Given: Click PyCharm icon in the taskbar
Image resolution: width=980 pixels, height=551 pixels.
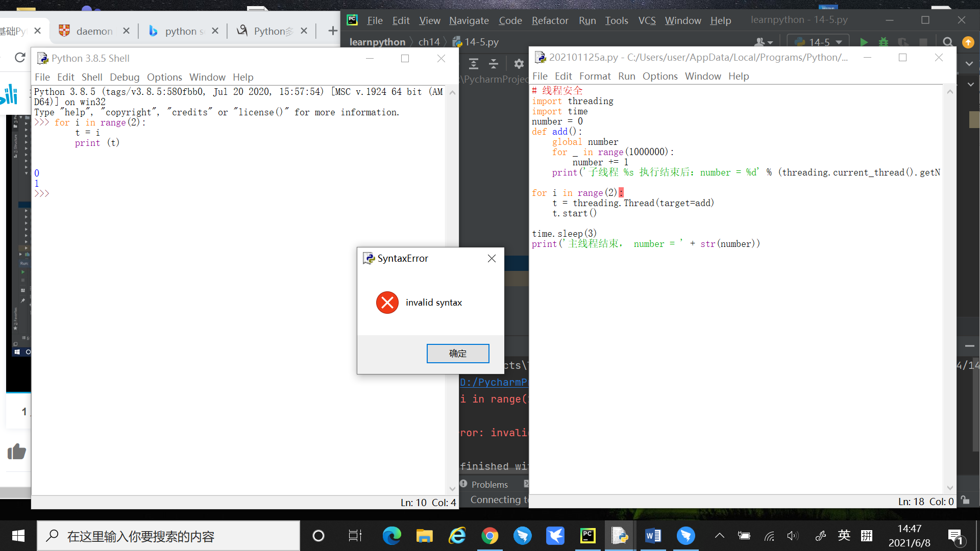Looking at the screenshot, I should tap(587, 536).
